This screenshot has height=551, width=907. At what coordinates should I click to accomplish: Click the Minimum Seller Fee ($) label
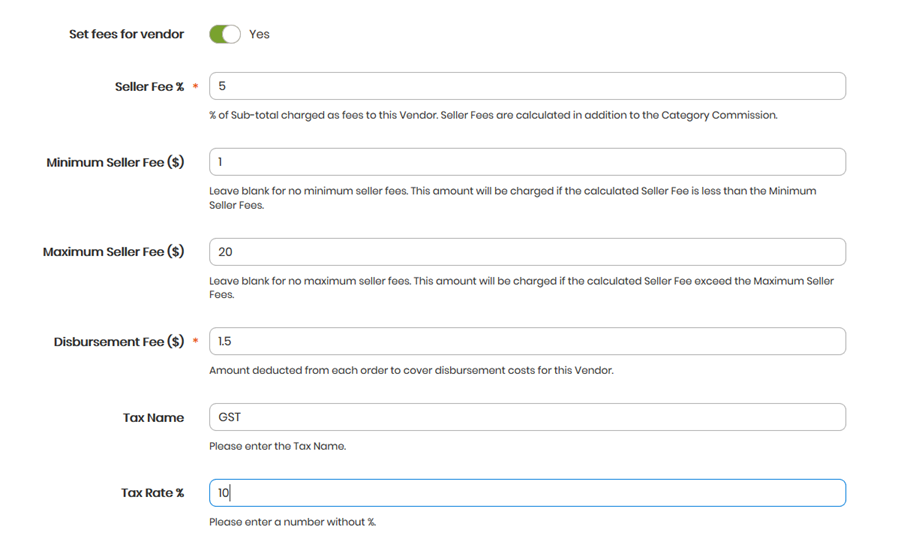coord(115,162)
